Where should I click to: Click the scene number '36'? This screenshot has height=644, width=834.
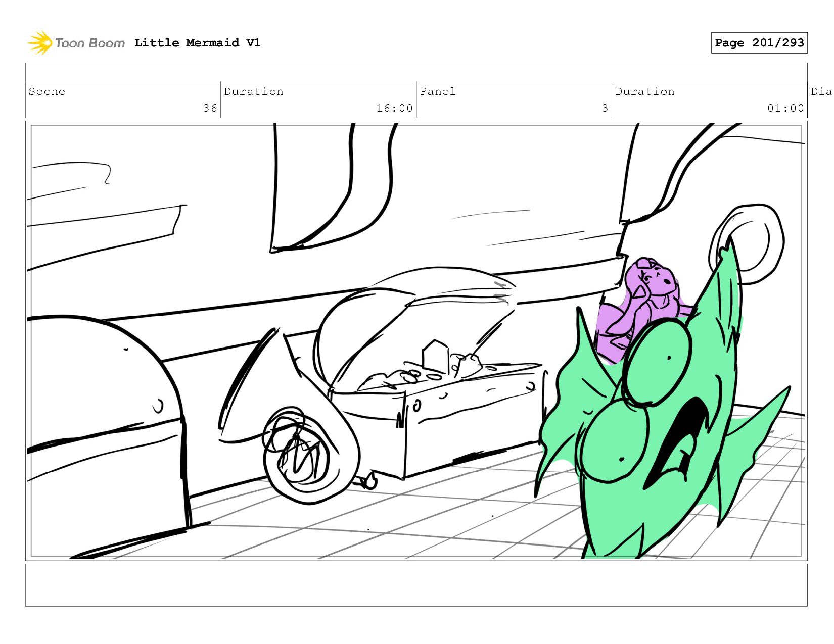[x=210, y=108]
